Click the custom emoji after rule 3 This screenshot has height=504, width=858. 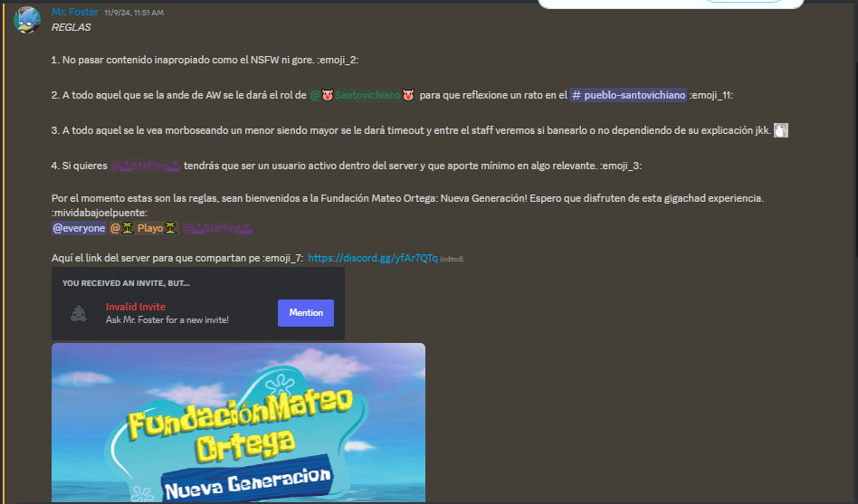click(x=781, y=130)
